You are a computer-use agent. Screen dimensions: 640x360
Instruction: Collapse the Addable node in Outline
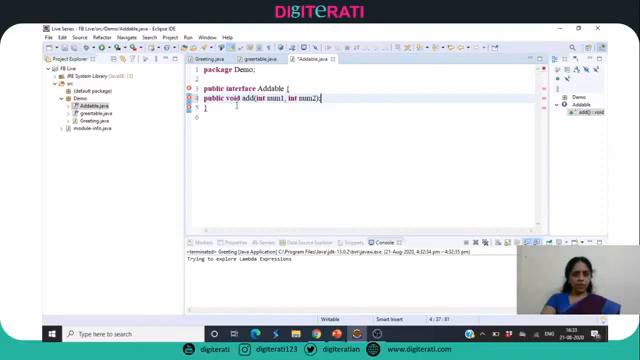[557, 105]
